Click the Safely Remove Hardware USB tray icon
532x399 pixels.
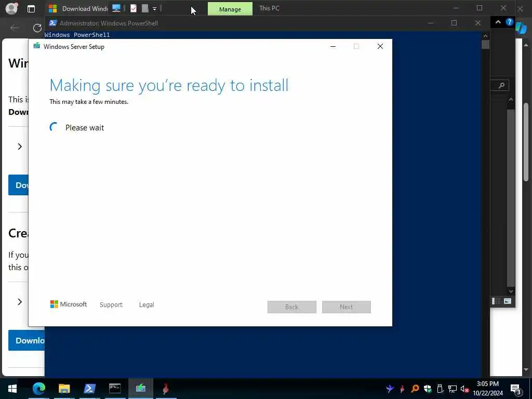click(x=440, y=389)
